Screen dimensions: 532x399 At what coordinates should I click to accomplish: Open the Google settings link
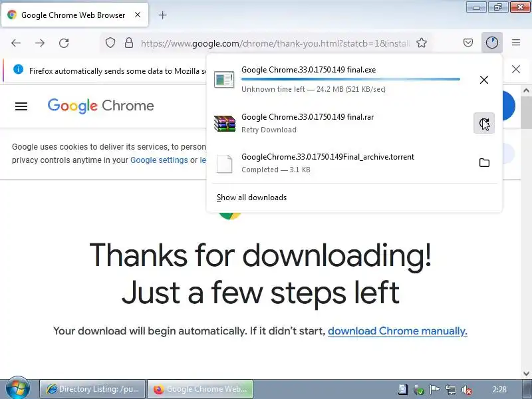point(159,160)
